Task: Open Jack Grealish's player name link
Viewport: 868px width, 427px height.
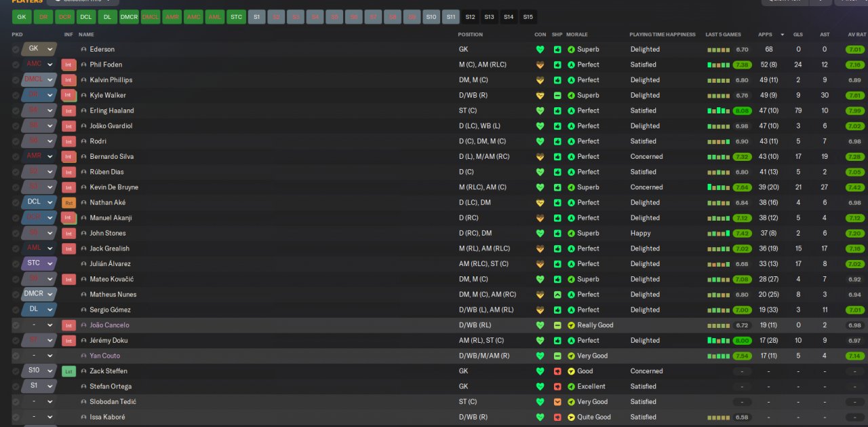Action: pyautogui.click(x=109, y=248)
